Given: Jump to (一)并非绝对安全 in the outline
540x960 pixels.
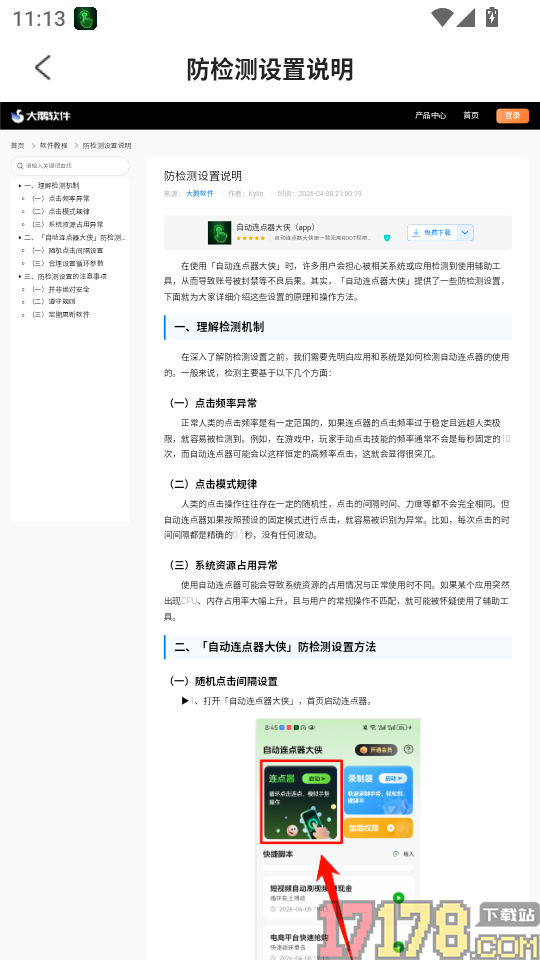Looking at the screenshot, I should point(61,289).
